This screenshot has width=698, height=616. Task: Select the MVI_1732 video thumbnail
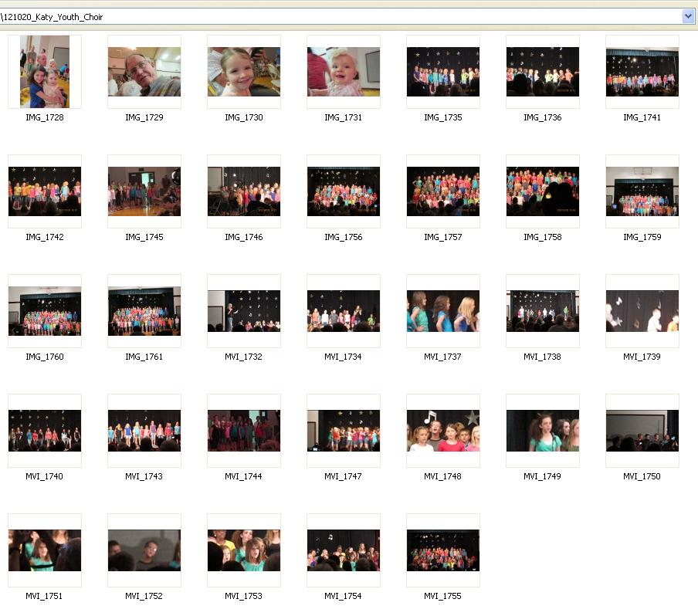pyautogui.click(x=244, y=311)
